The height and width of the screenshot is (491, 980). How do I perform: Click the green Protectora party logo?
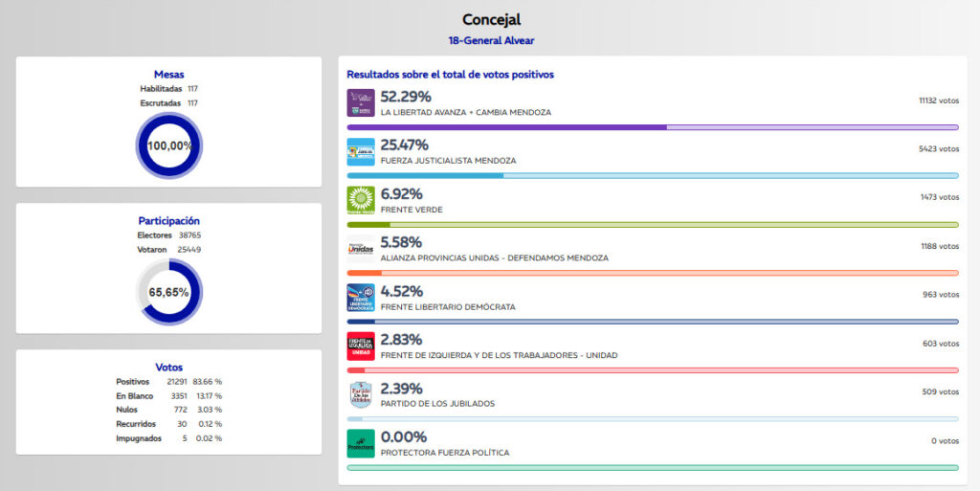[361, 443]
